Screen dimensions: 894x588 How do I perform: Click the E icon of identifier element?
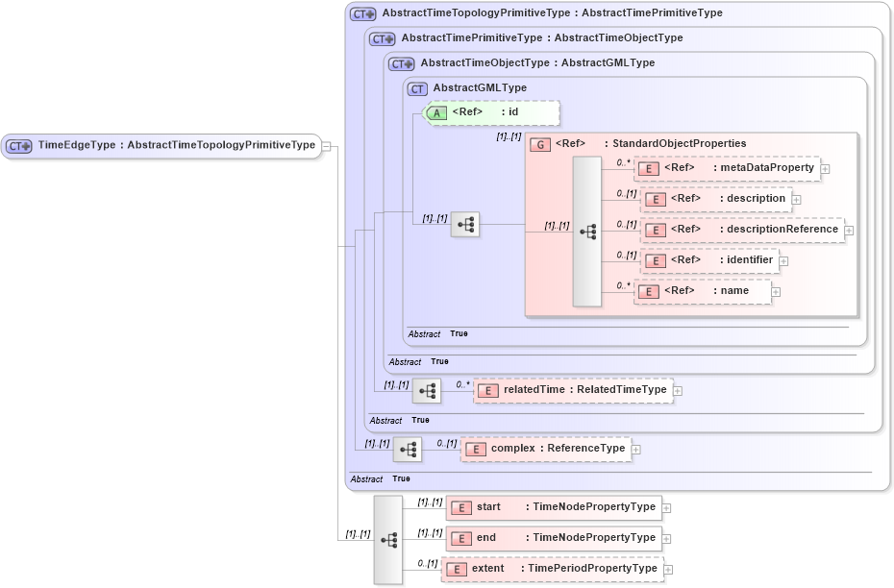point(656,261)
